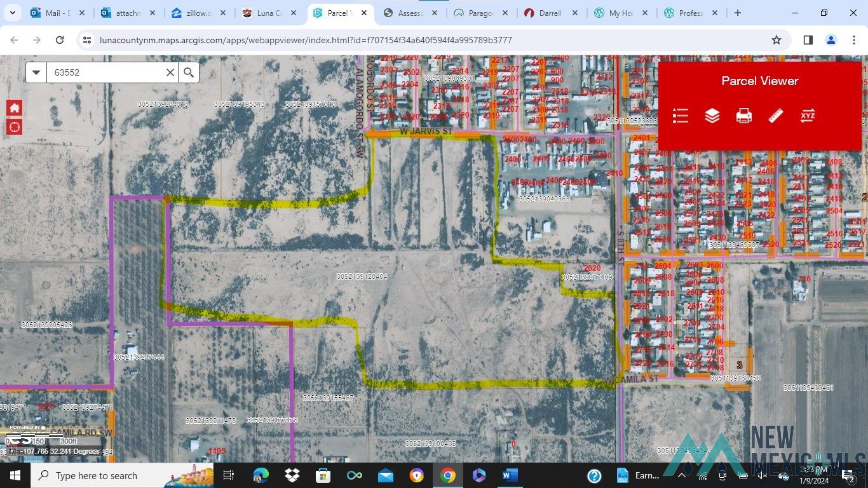Click the W CAMILA ST street label
The width and height of the screenshot is (868, 488).
pos(632,379)
